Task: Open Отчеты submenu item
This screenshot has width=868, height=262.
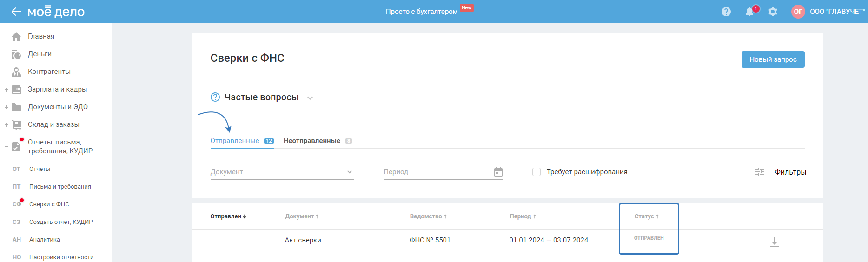Action: point(40,169)
